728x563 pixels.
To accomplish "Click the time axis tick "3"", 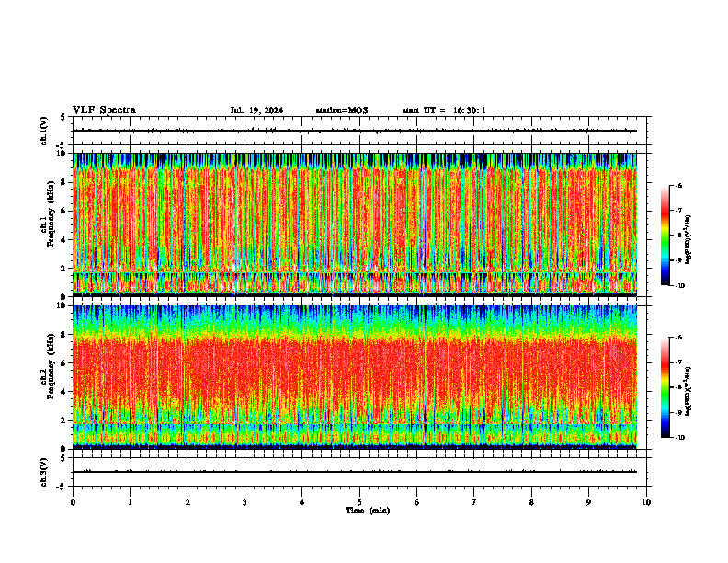I will point(245,502).
